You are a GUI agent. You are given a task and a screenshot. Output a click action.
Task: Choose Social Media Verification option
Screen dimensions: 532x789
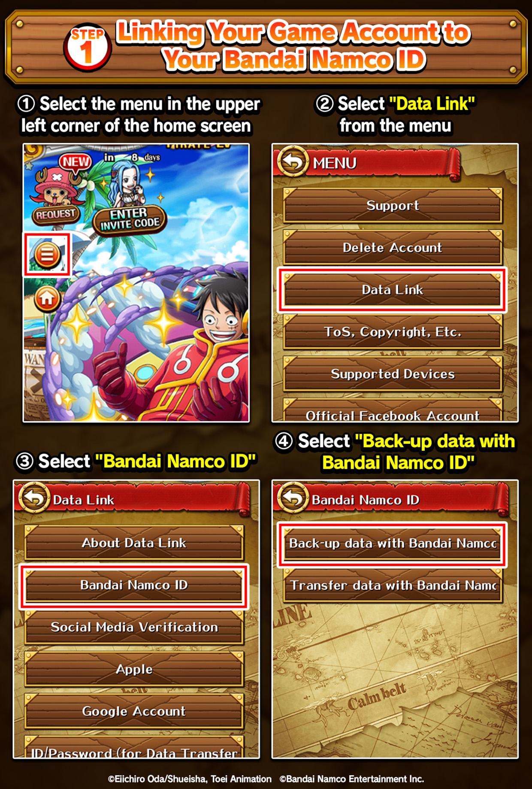click(134, 627)
